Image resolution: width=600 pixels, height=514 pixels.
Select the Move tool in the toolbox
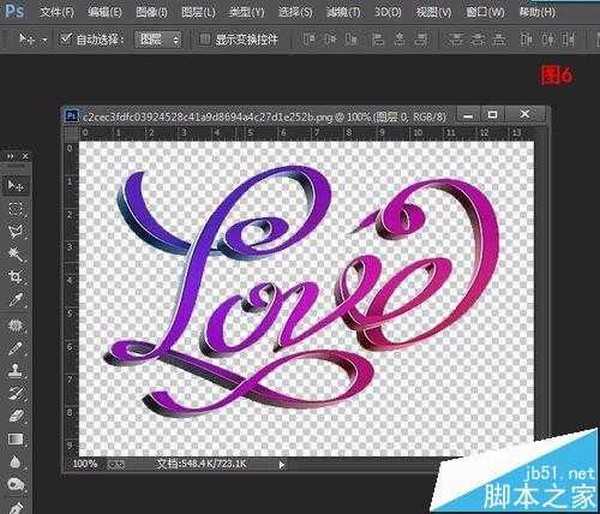16,186
